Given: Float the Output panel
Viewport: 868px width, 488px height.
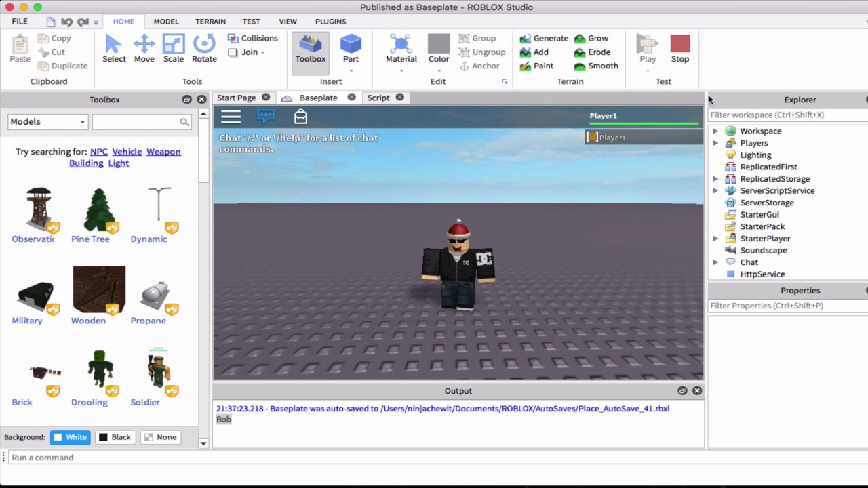Looking at the screenshot, I should tap(682, 391).
